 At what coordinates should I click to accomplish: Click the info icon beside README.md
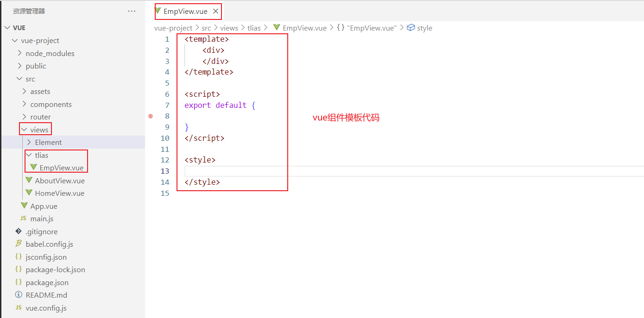pos(19,295)
